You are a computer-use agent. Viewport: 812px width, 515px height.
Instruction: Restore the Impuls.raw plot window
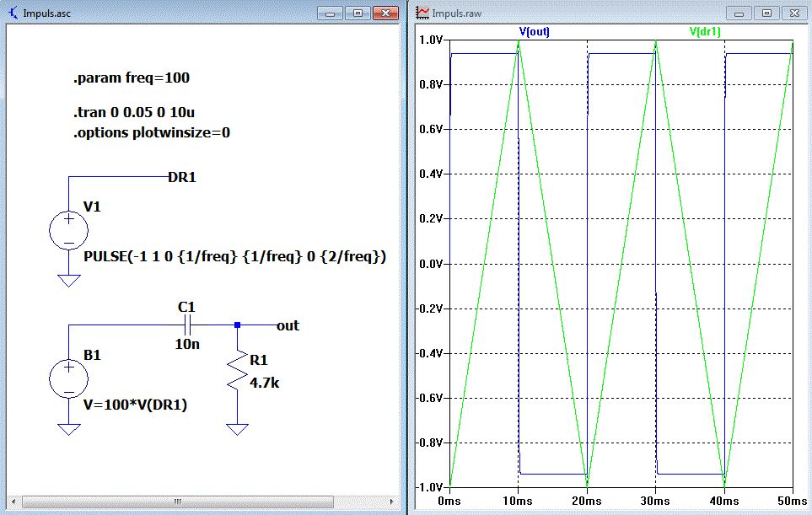pyautogui.click(x=766, y=13)
